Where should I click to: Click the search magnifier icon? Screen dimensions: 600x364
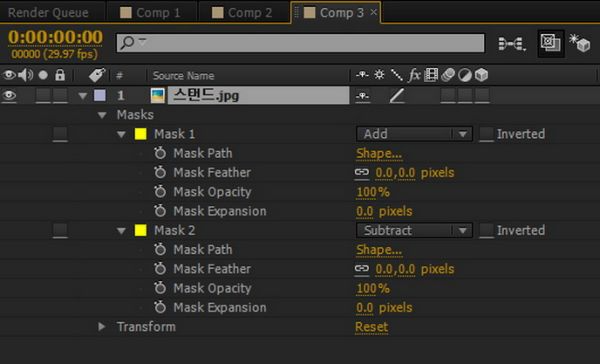(127, 42)
